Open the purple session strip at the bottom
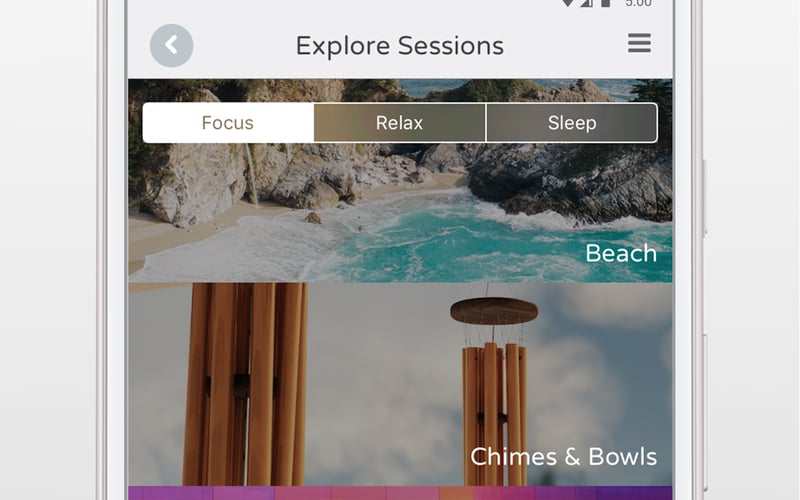Viewport: 800px width, 500px height. tap(400, 493)
